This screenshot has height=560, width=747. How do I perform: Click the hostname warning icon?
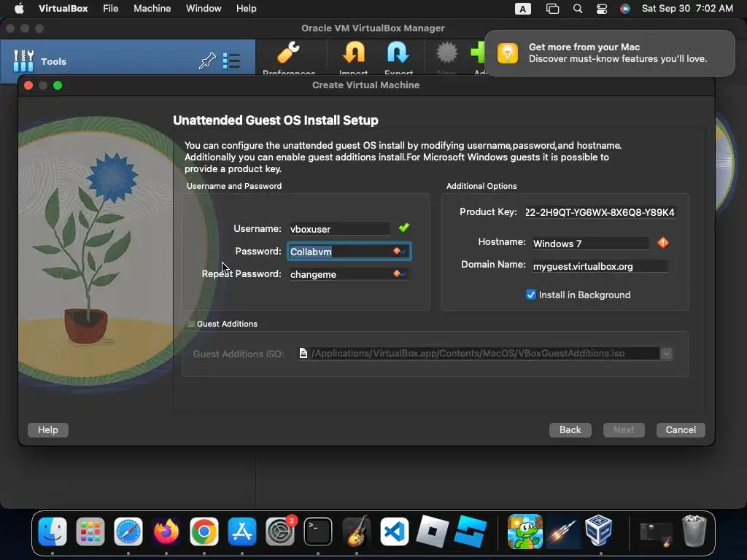tap(662, 243)
